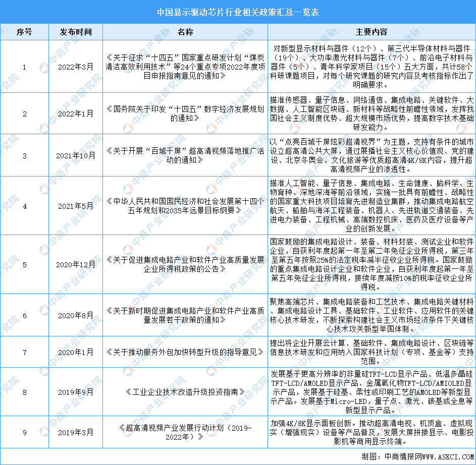Select the date cell 2022年1月
Image resolution: width=476 pixels, height=465 pixels.
[76, 114]
